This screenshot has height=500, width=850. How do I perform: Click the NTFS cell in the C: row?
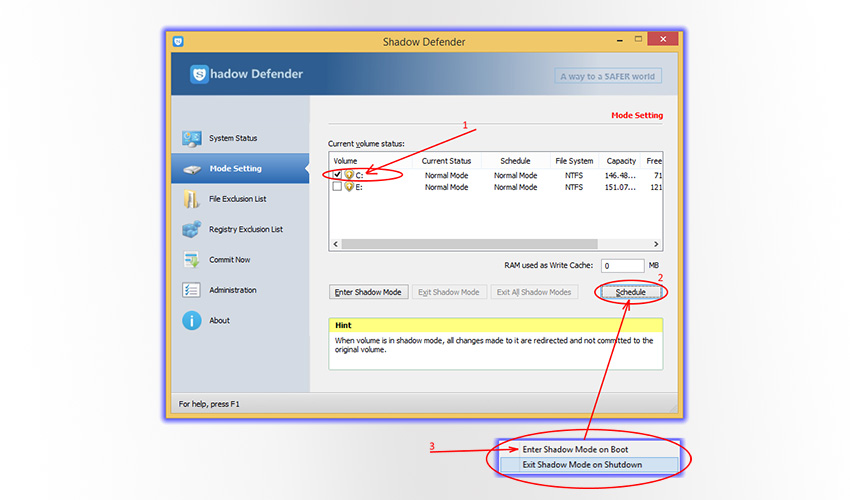coord(574,175)
